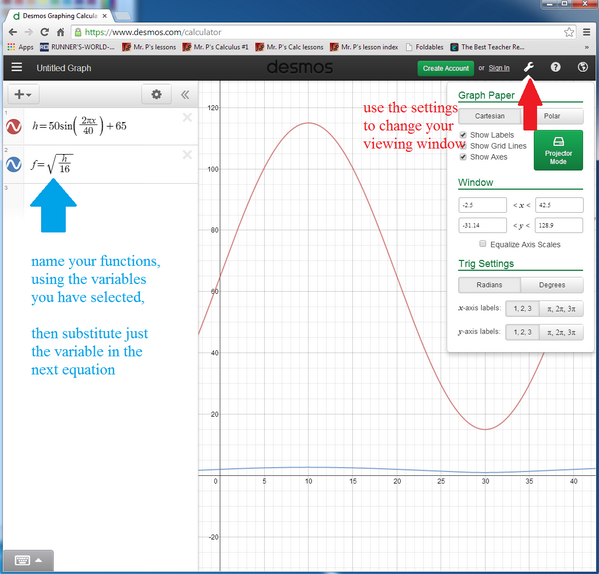This screenshot has width=599, height=574.
Task: Collapse the expression list panel
Action: 185,95
